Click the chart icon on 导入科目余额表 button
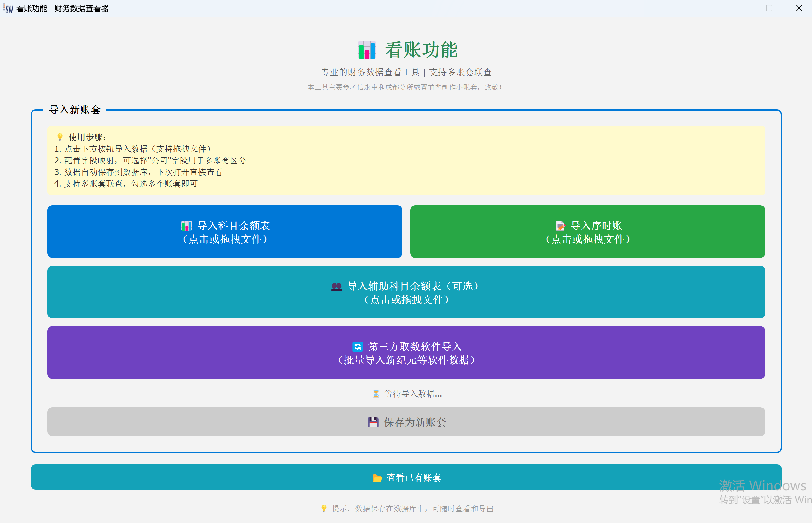 click(x=187, y=225)
